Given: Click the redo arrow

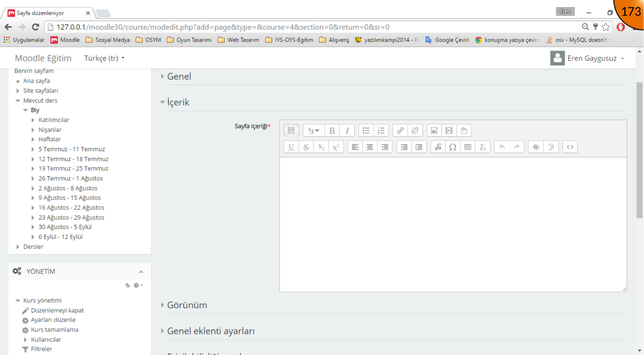Looking at the screenshot, I should tap(517, 147).
